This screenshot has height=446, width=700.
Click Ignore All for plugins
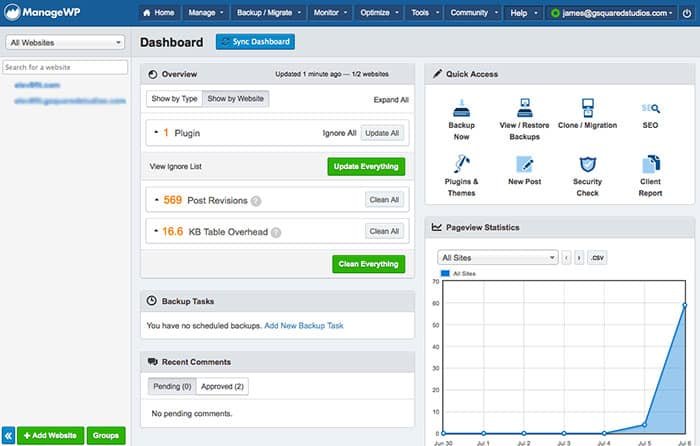pos(339,133)
